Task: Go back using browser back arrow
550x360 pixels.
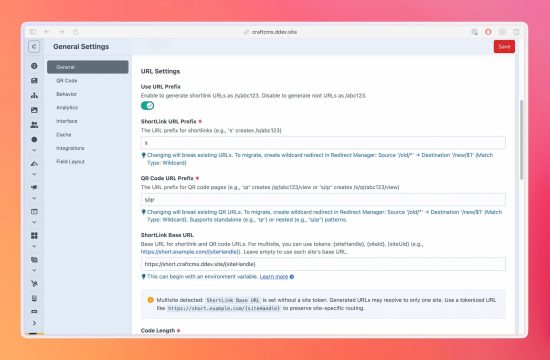Action: [47, 32]
